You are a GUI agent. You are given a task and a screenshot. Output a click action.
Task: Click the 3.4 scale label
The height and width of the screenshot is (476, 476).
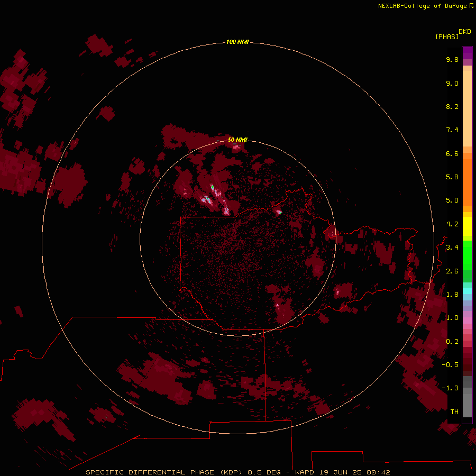[x=452, y=248]
